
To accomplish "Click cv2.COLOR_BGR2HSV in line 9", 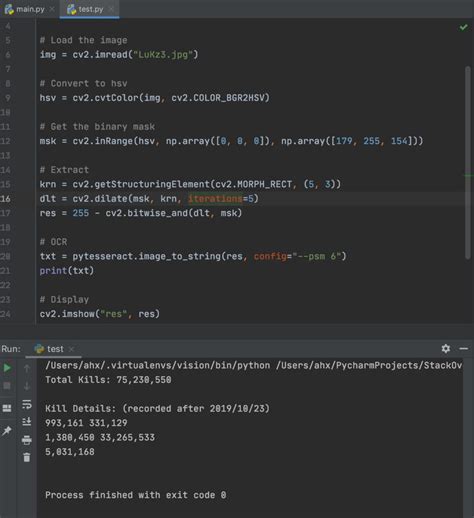I will click(217, 98).
